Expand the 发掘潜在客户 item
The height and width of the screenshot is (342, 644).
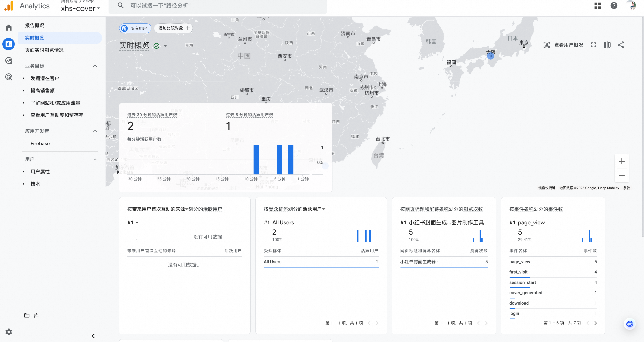click(x=23, y=78)
